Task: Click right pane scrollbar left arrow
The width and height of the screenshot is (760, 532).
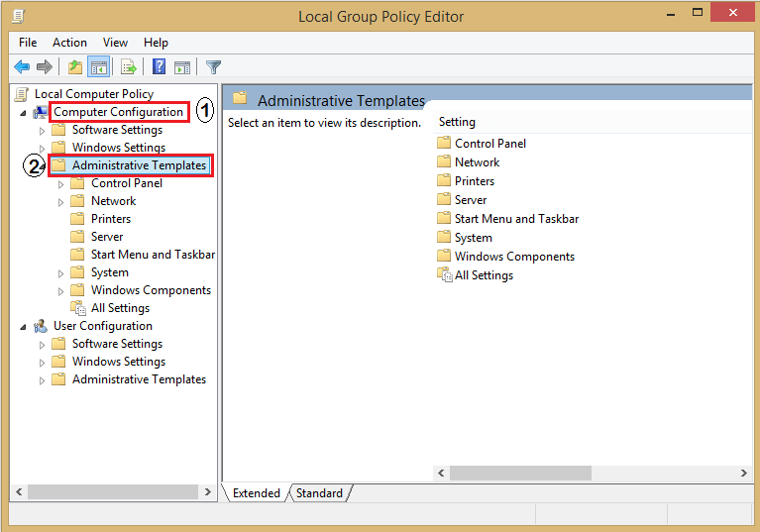Action: click(x=441, y=473)
